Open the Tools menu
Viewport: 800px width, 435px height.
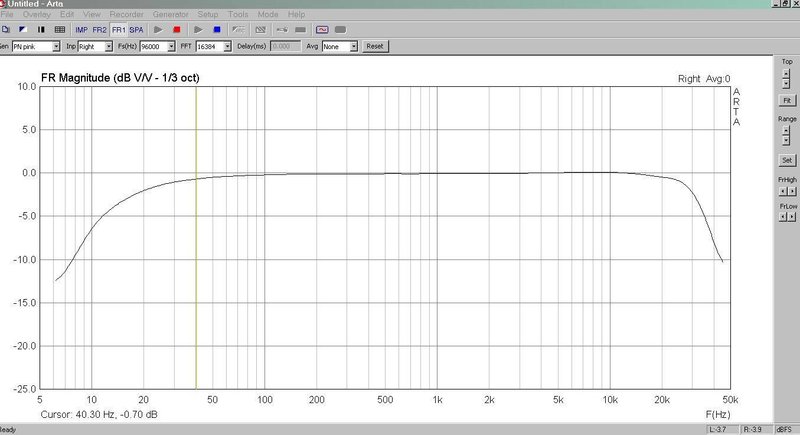238,14
